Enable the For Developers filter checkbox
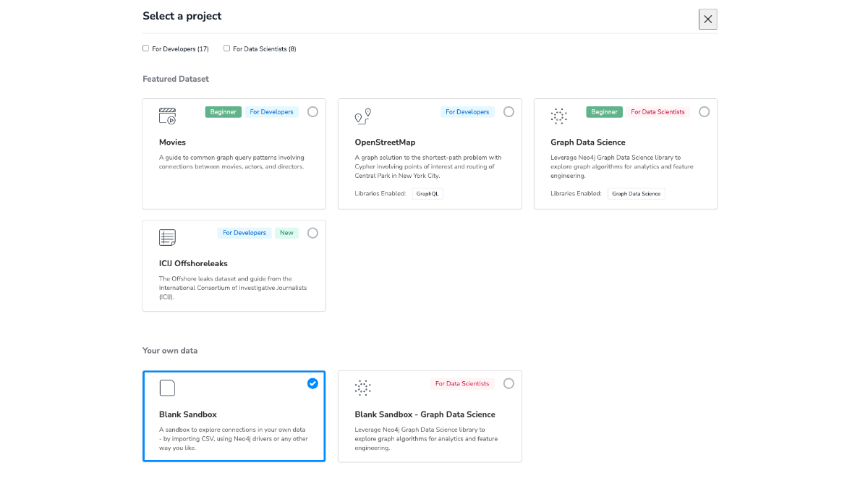The image size is (868, 486). click(x=146, y=48)
